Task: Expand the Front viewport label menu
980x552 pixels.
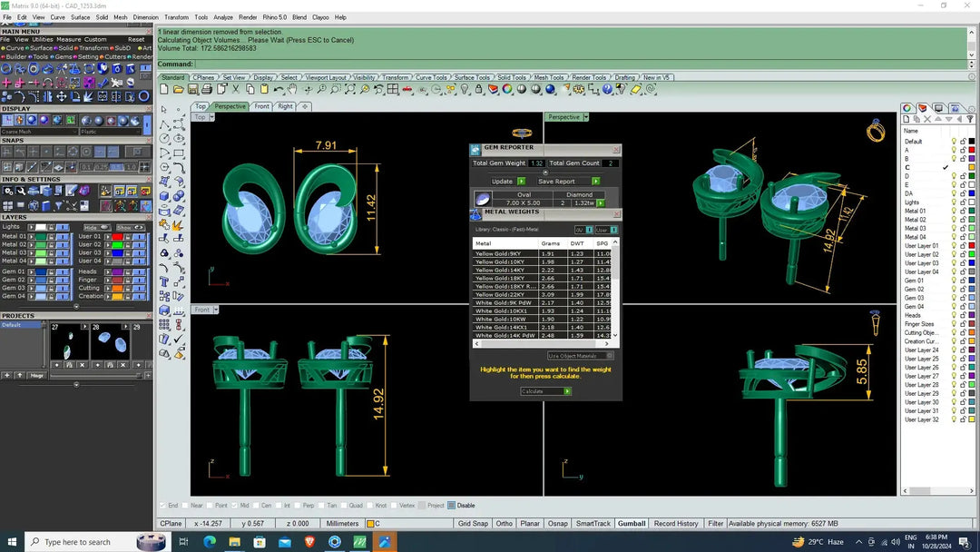Action: pos(215,310)
